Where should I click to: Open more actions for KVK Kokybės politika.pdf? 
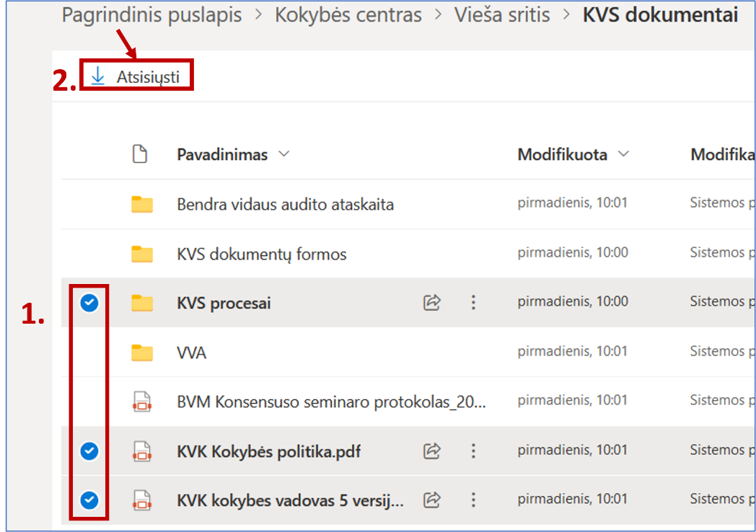[473, 451]
